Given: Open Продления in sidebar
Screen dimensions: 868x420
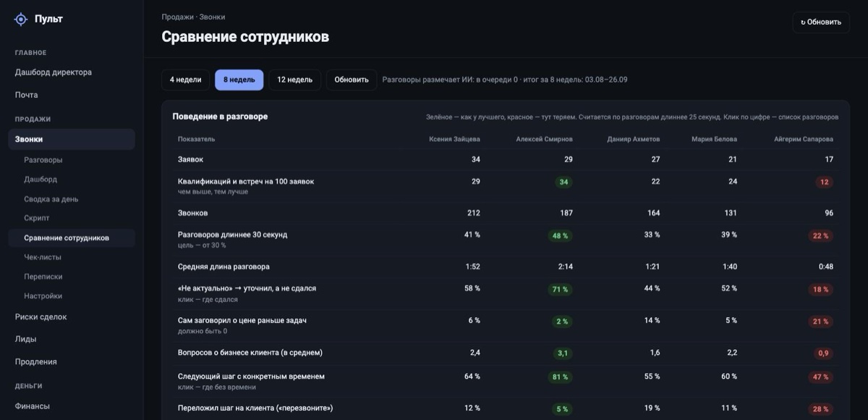Looking at the screenshot, I should [36, 361].
